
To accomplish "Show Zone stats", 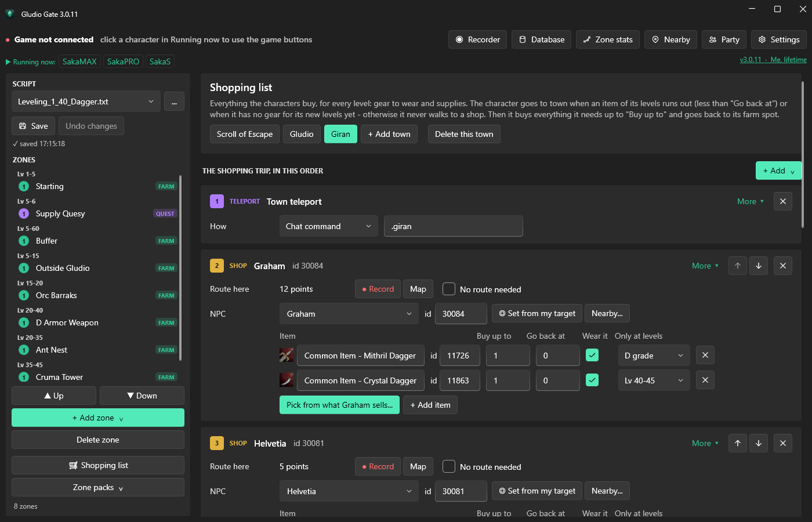I will pyautogui.click(x=608, y=39).
